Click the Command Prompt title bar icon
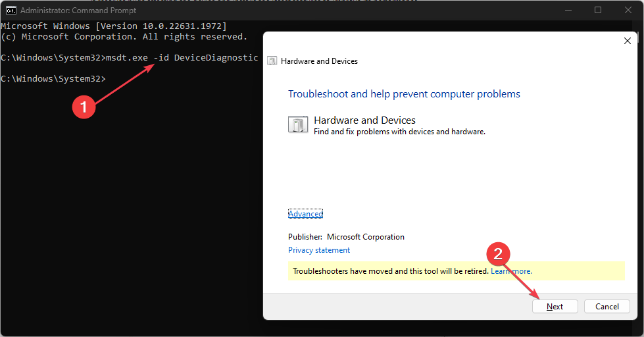644x337 pixels. click(x=11, y=11)
